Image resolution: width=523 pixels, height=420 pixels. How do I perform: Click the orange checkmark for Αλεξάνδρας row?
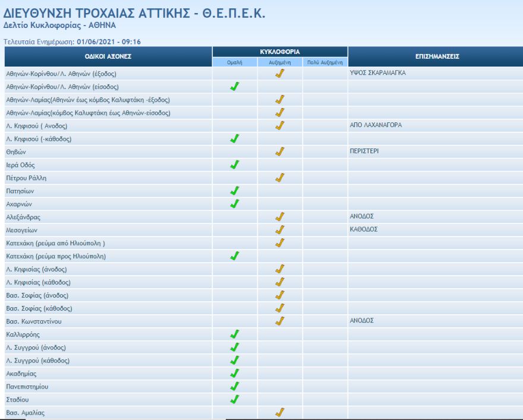[x=280, y=217]
